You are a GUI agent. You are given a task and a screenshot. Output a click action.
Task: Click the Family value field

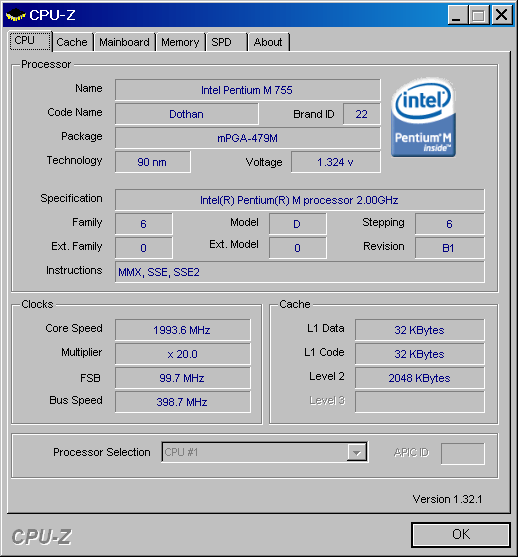coord(144,224)
